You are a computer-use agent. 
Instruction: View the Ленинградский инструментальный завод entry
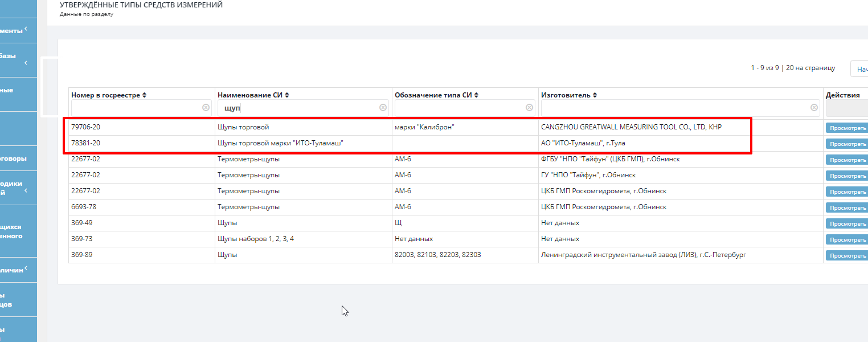tap(847, 256)
